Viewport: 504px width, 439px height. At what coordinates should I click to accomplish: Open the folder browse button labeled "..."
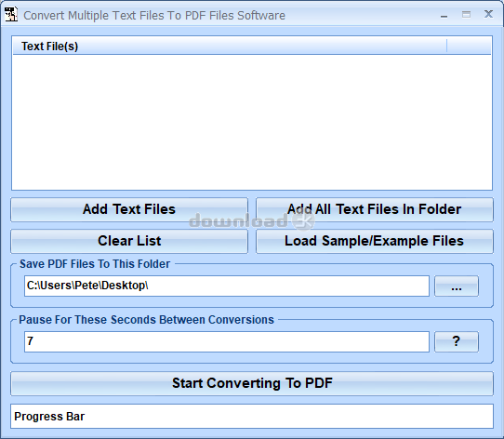457,286
